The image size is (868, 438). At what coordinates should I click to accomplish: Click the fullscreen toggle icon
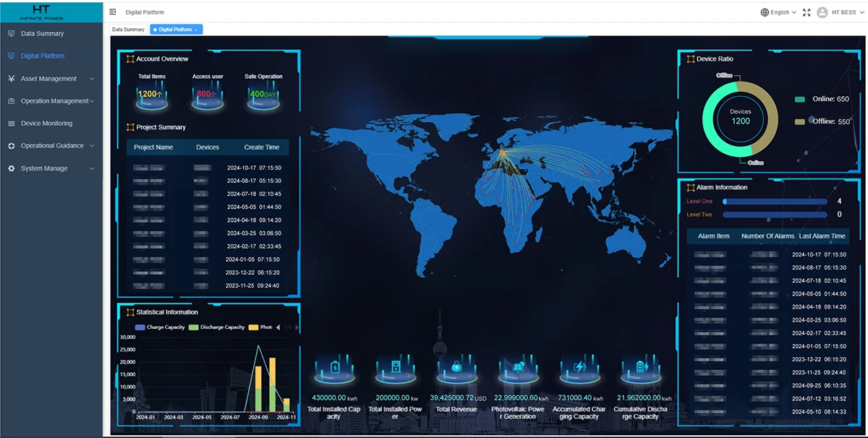pyautogui.click(x=807, y=12)
